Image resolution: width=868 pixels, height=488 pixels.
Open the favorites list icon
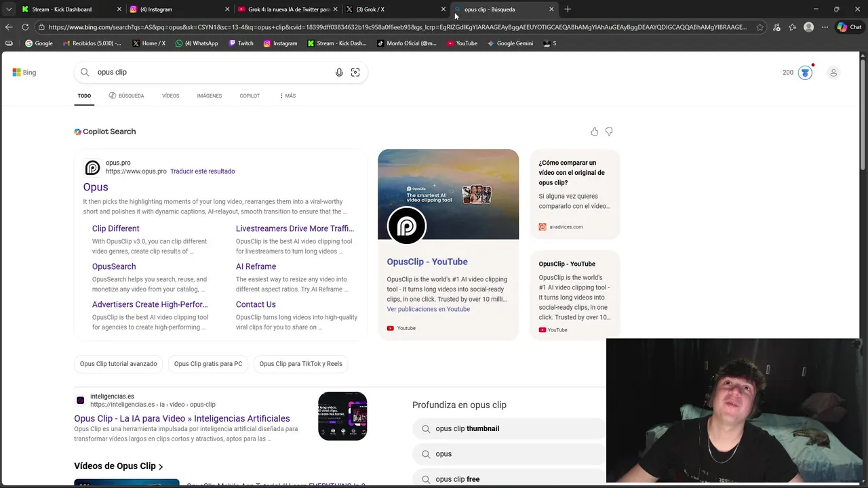pos(792,27)
